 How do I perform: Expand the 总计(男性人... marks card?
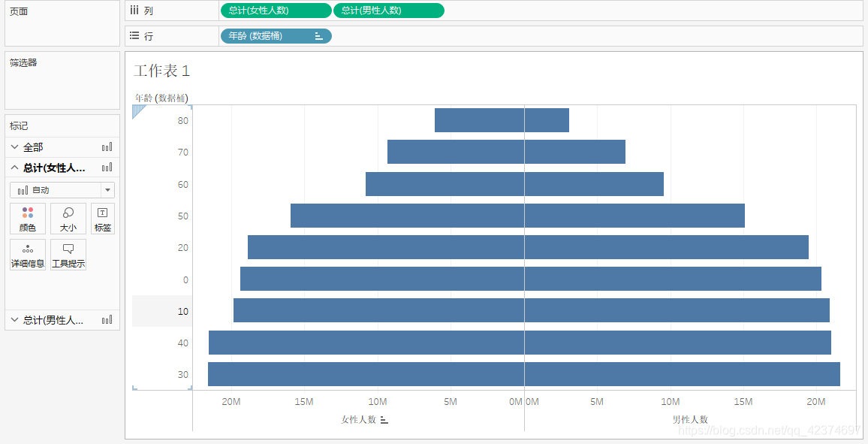pos(15,320)
